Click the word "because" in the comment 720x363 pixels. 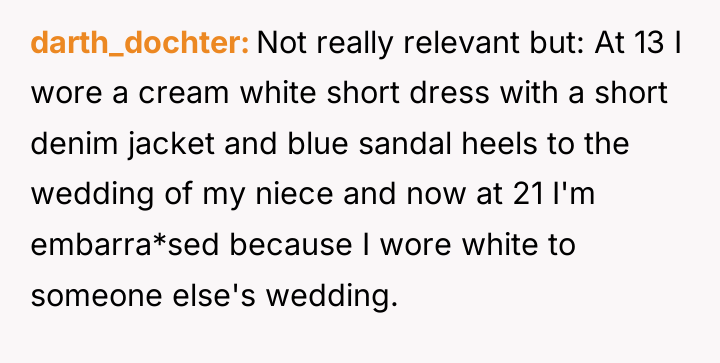pyautogui.click(x=291, y=245)
